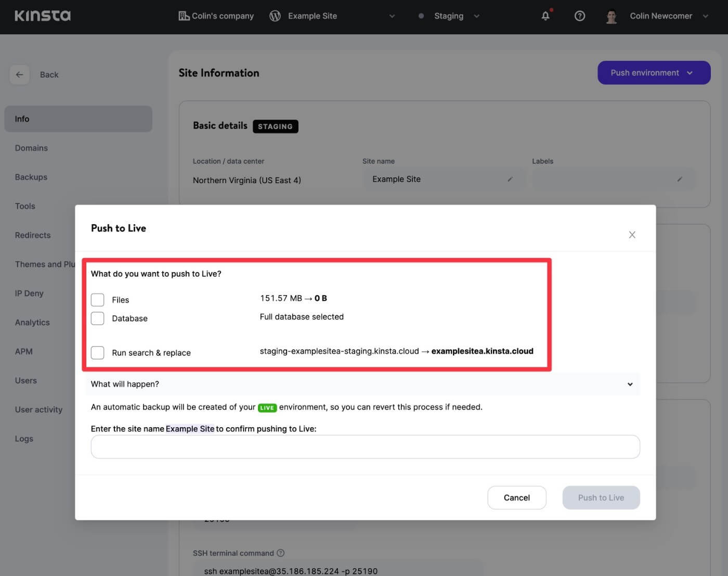Close the Push to Live dialog
Viewport: 728px width, 576px height.
(632, 235)
